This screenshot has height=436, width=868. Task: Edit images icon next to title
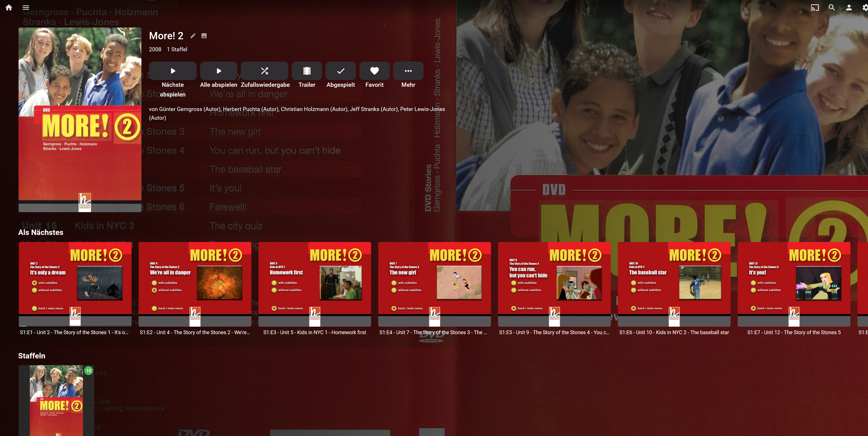(204, 36)
